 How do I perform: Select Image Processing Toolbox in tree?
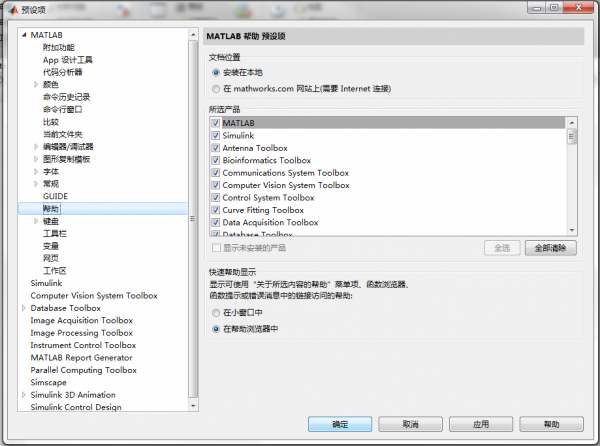click(x=82, y=333)
